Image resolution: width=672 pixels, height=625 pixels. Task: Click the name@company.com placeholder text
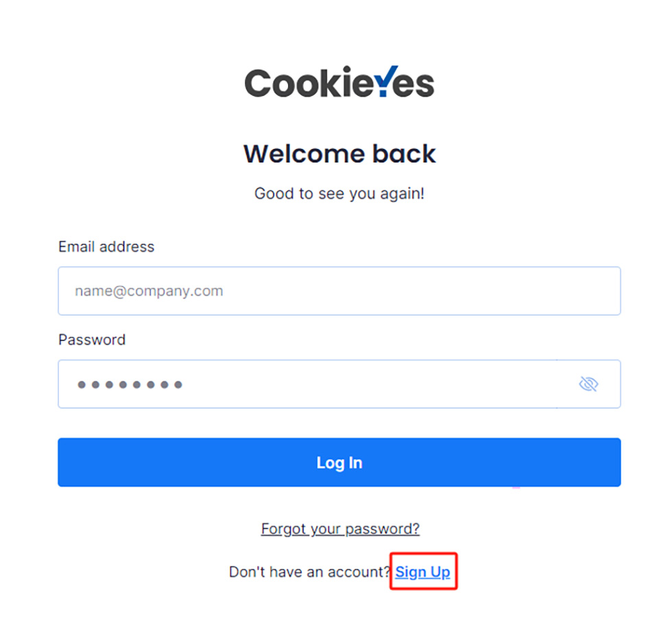tap(149, 291)
